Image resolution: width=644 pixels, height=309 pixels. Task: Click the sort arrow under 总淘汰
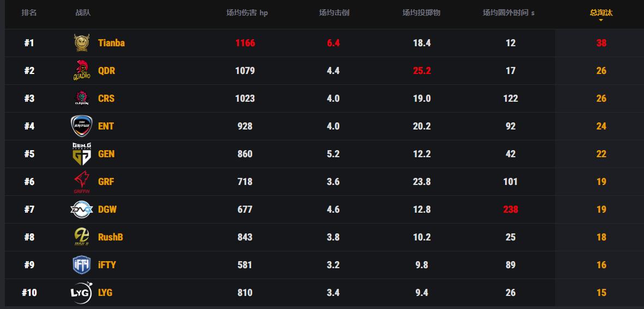(x=601, y=20)
